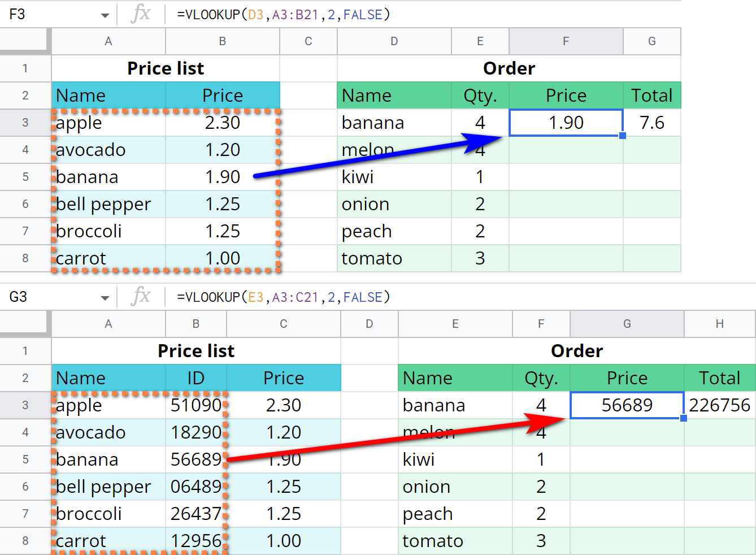
Task: Select column G header labeled Total column
Action: click(x=652, y=41)
